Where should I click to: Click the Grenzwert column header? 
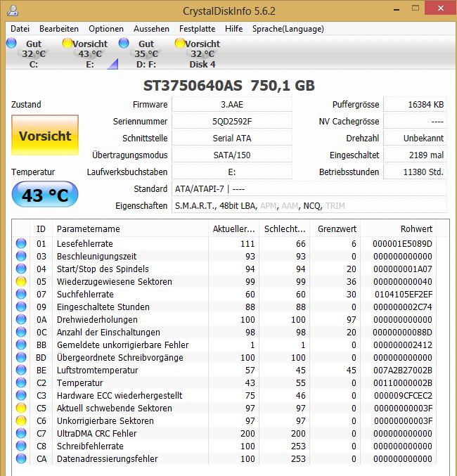point(335,229)
